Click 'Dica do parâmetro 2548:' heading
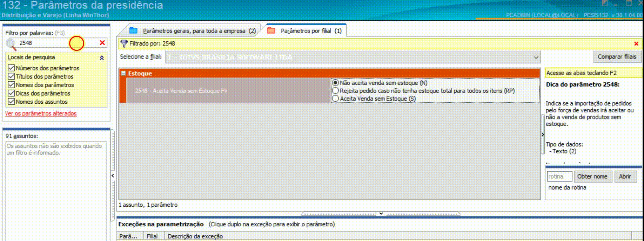The height and width of the screenshot is (241, 644). pyautogui.click(x=583, y=84)
